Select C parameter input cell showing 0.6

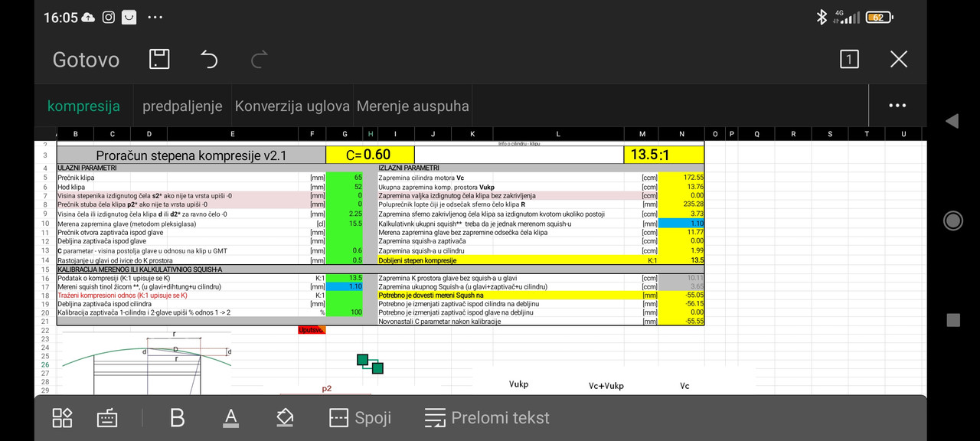[x=345, y=250]
